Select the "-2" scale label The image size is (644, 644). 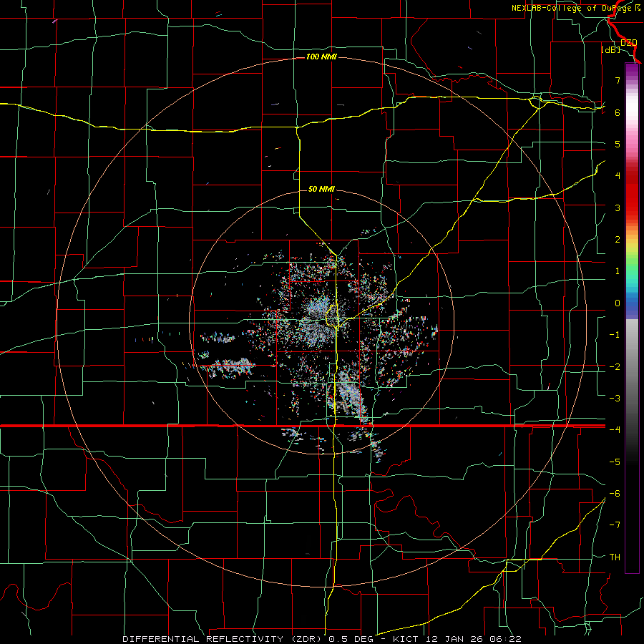pos(615,366)
